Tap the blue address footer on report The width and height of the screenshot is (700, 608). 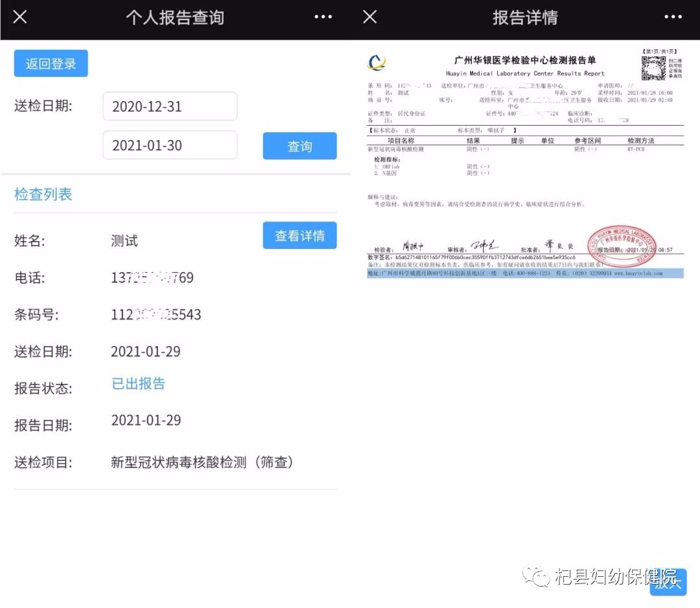pyautogui.click(x=525, y=274)
